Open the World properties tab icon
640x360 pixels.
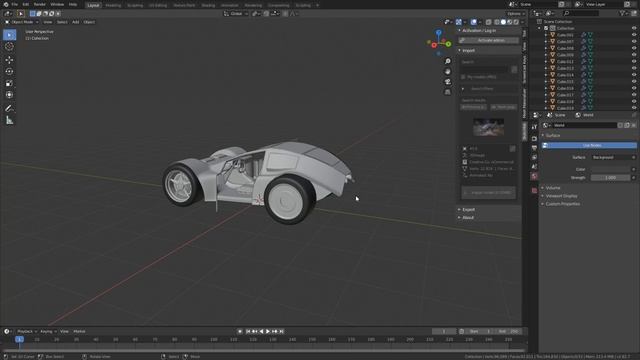[x=534, y=176]
